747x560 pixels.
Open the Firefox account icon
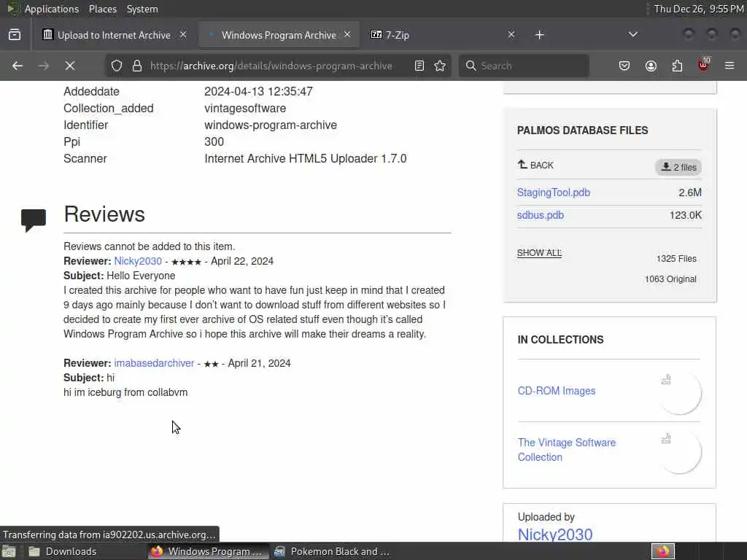click(651, 66)
